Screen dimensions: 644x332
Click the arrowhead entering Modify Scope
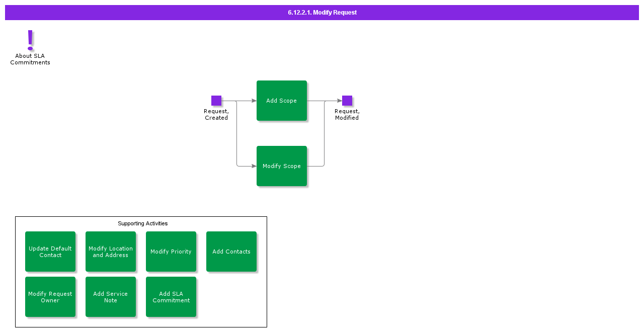pyautogui.click(x=254, y=166)
